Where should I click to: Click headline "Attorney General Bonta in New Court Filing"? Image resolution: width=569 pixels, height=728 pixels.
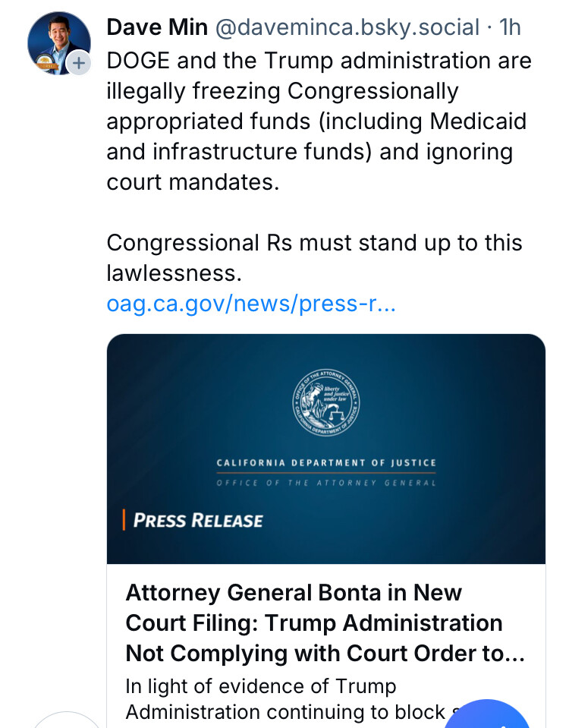coord(293,593)
